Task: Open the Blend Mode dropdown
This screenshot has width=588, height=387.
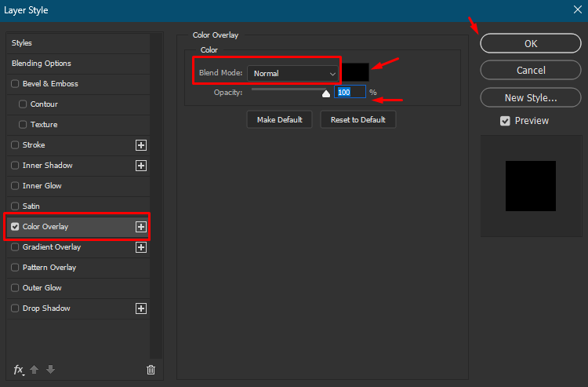Action: click(x=292, y=74)
